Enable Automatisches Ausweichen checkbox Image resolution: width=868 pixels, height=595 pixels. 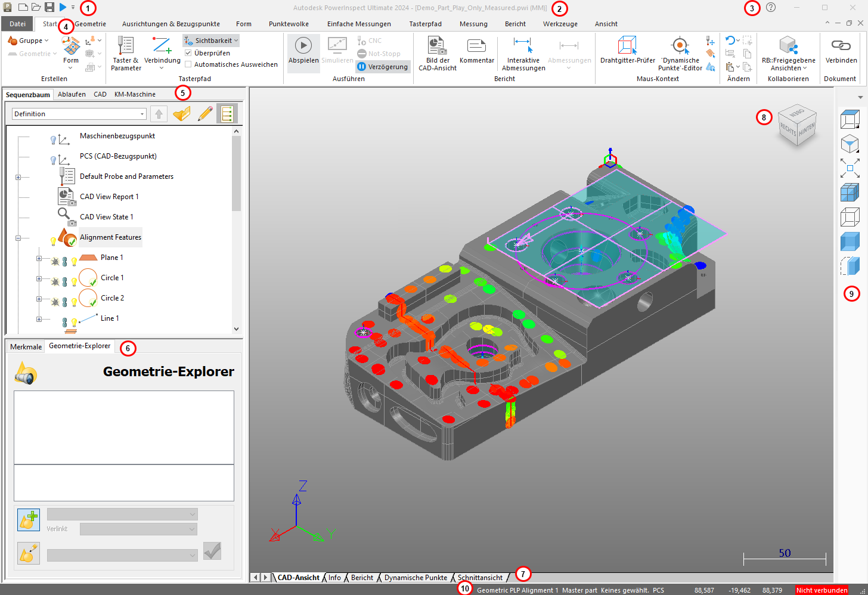pyautogui.click(x=188, y=64)
